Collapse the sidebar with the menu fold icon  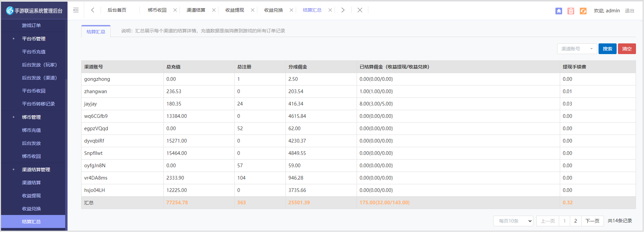tap(76, 10)
